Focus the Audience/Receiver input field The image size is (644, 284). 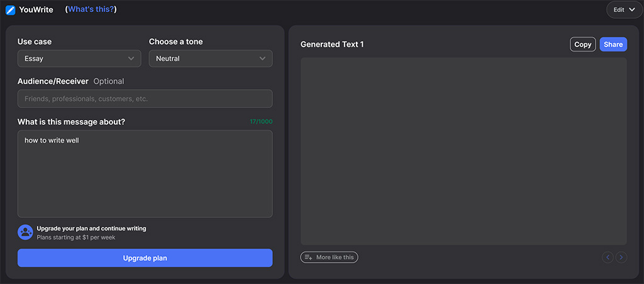[x=145, y=99]
